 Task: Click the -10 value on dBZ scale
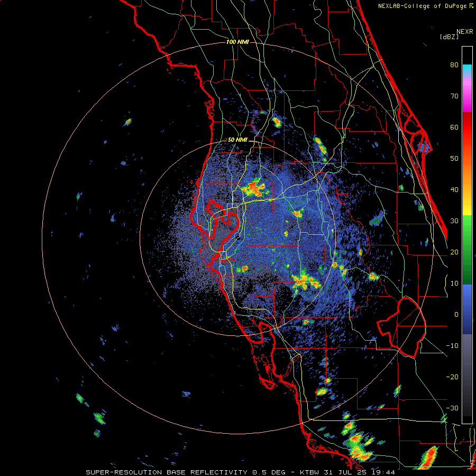[452, 346]
